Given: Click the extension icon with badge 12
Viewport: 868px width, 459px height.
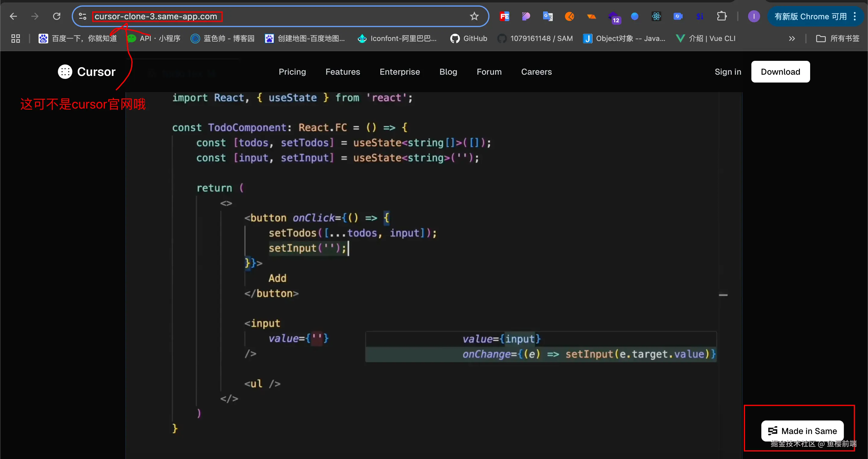Looking at the screenshot, I should pos(613,17).
